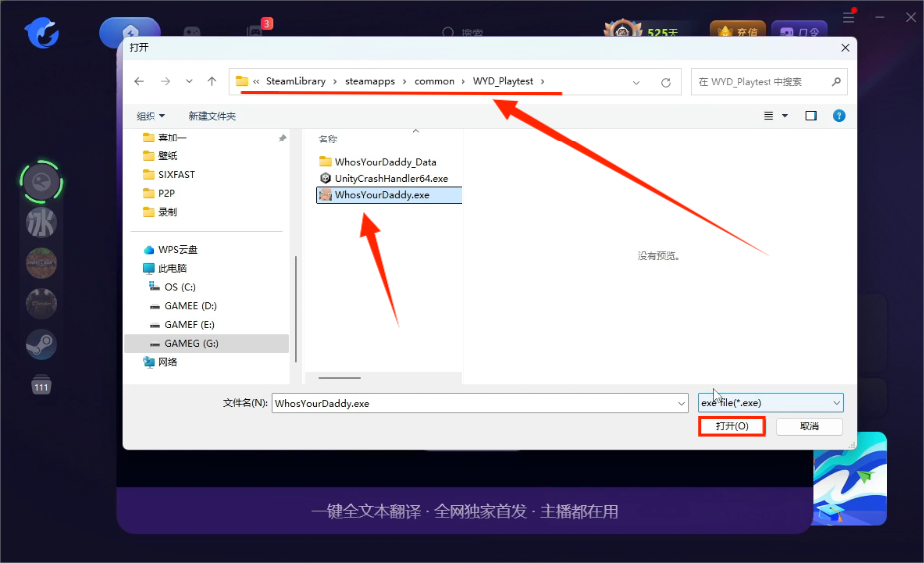The image size is (924, 563).
Task: Select the GAMEG (G:) drive
Action: [206, 344]
